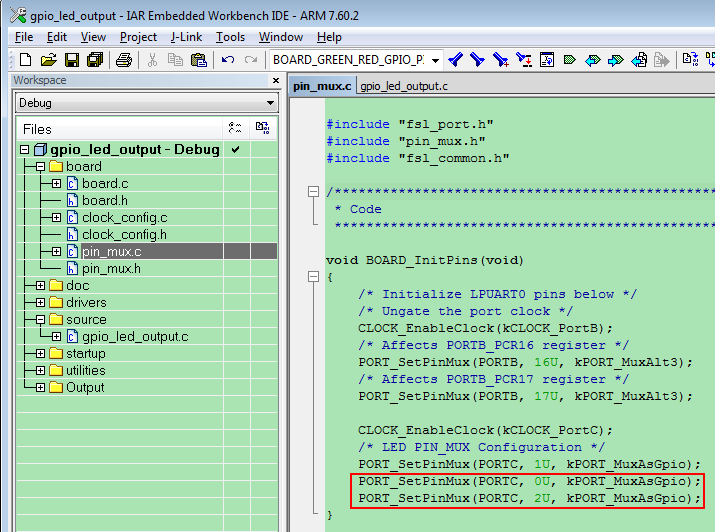Open the Help menu

pyautogui.click(x=329, y=37)
